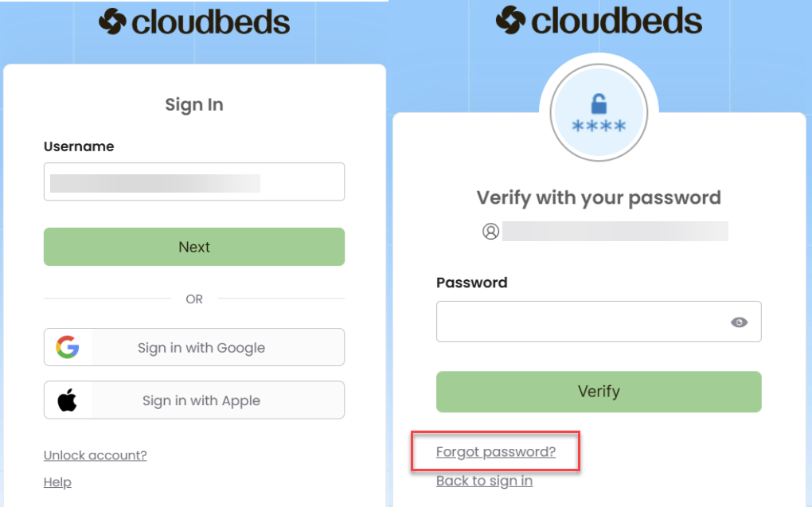Focus the Password input field
This screenshot has width=812, height=507.
581,322
